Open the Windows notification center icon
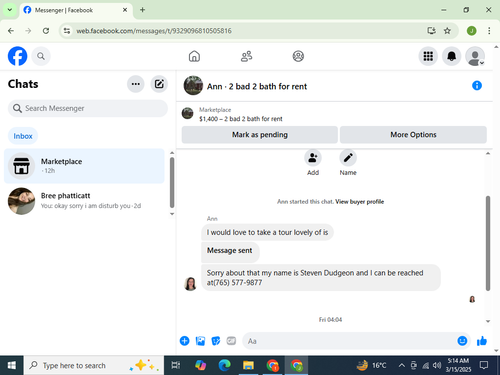The width and height of the screenshot is (500, 375). tap(484, 365)
